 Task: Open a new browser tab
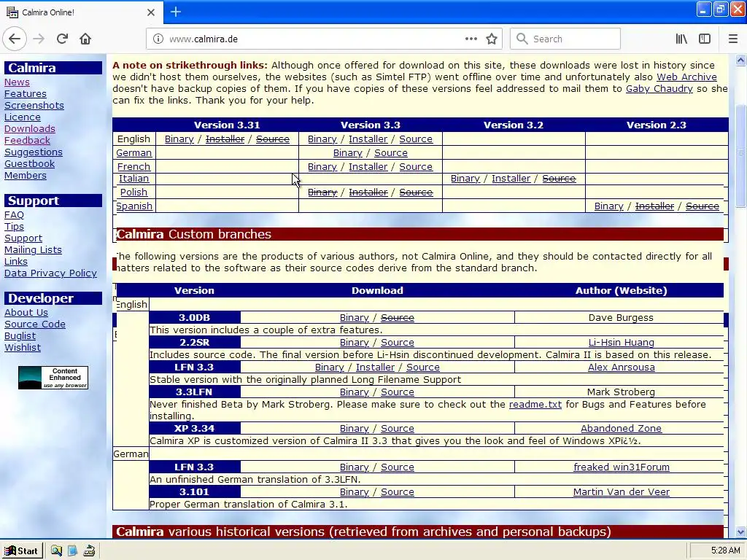175,12
